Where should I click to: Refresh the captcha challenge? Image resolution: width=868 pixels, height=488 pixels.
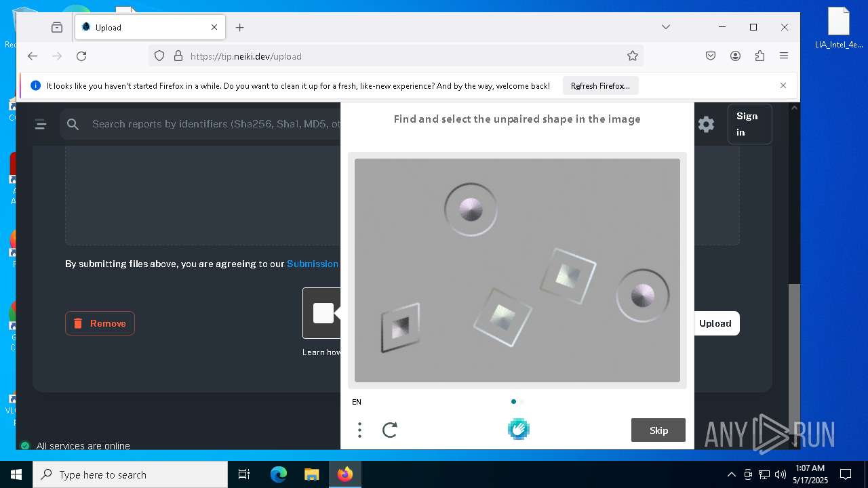click(390, 430)
